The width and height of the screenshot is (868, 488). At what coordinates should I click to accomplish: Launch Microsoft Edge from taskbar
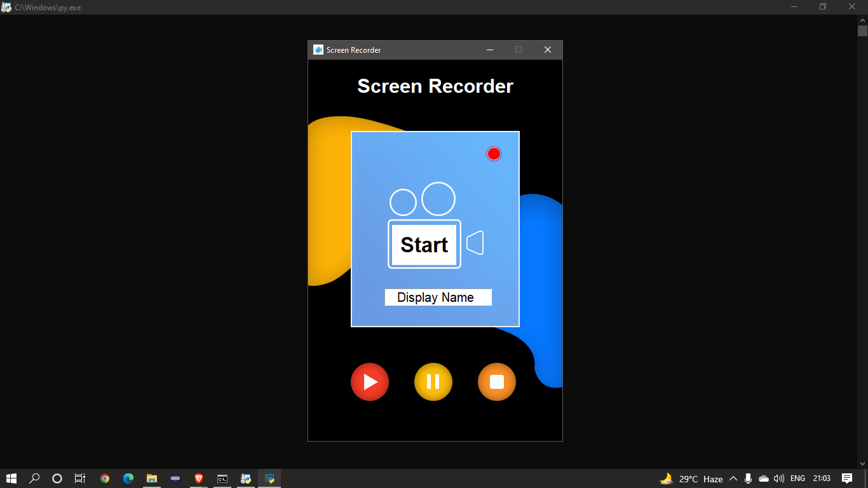(x=128, y=478)
